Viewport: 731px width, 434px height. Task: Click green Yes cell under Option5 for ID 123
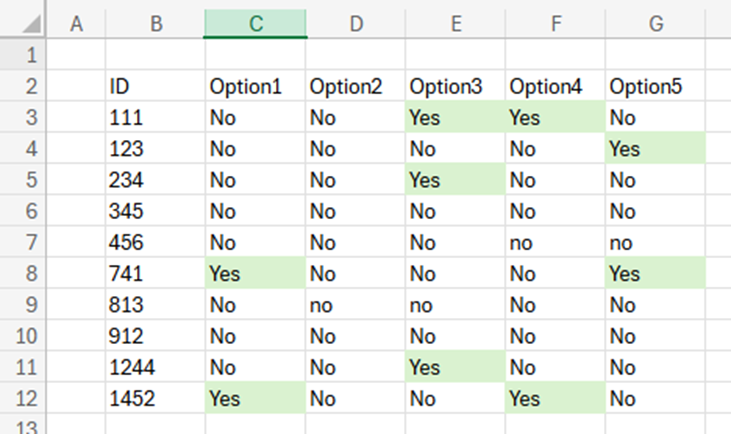tap(655, 149)
